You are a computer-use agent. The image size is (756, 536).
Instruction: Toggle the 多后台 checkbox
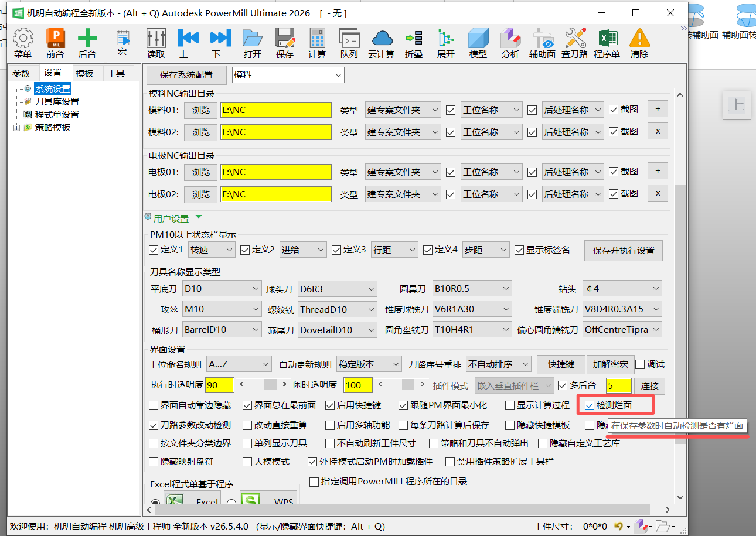pyautogui.click(x=563, y=385)
